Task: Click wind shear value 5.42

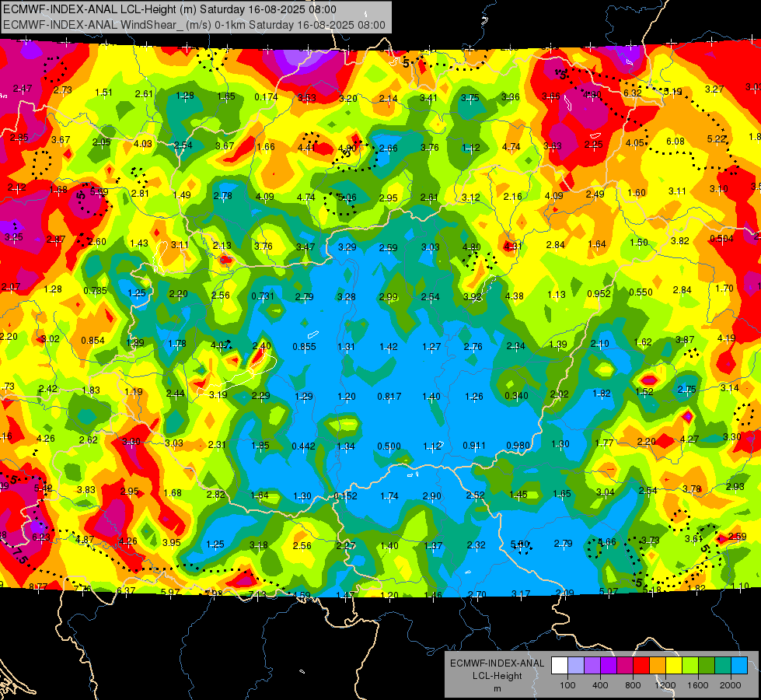Action: click(44, 488)
